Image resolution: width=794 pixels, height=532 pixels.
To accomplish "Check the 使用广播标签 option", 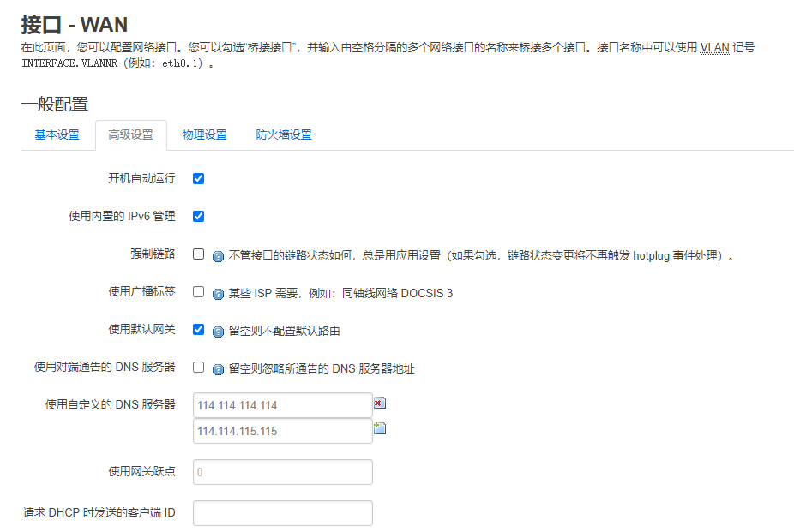I will coord(198,292).
